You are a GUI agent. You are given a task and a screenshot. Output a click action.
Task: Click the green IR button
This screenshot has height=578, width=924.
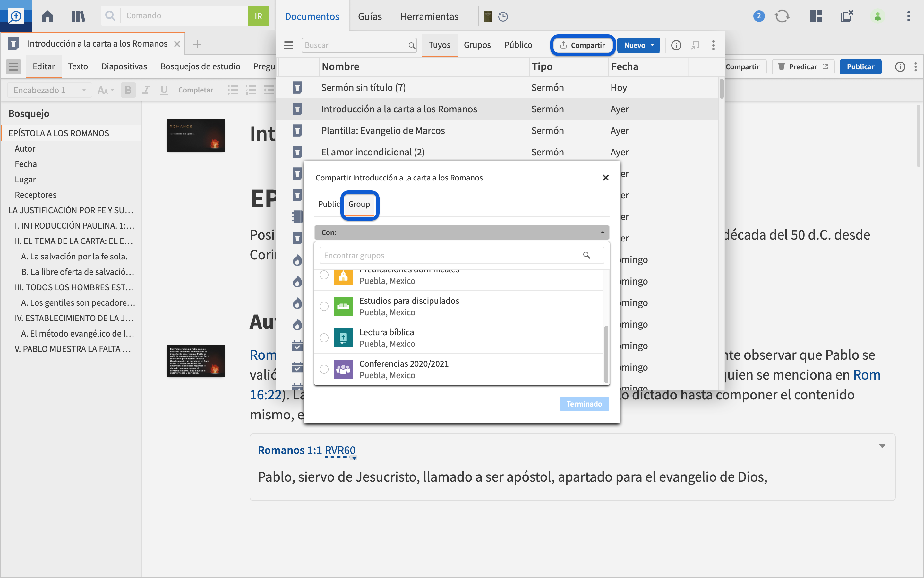[259, 16]
